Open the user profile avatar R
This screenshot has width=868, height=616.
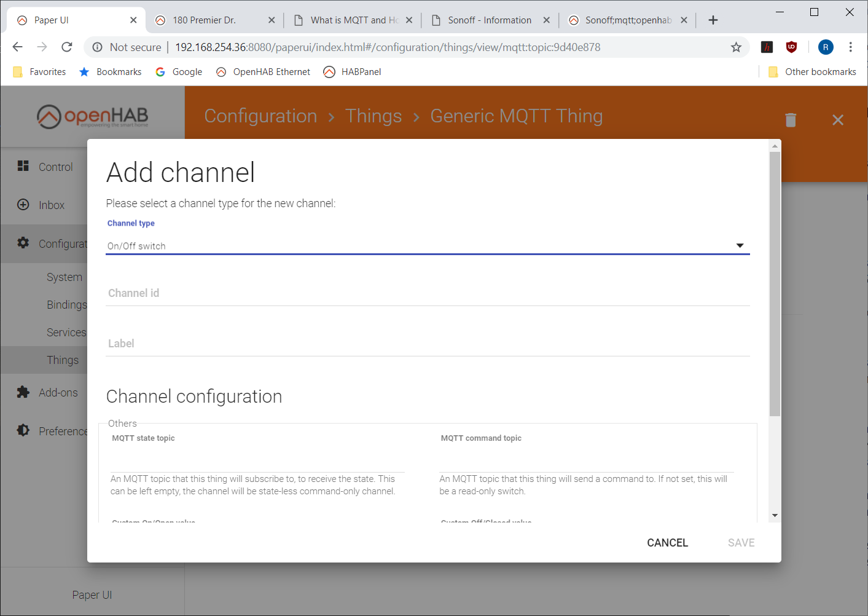click(x=826, y=47)
